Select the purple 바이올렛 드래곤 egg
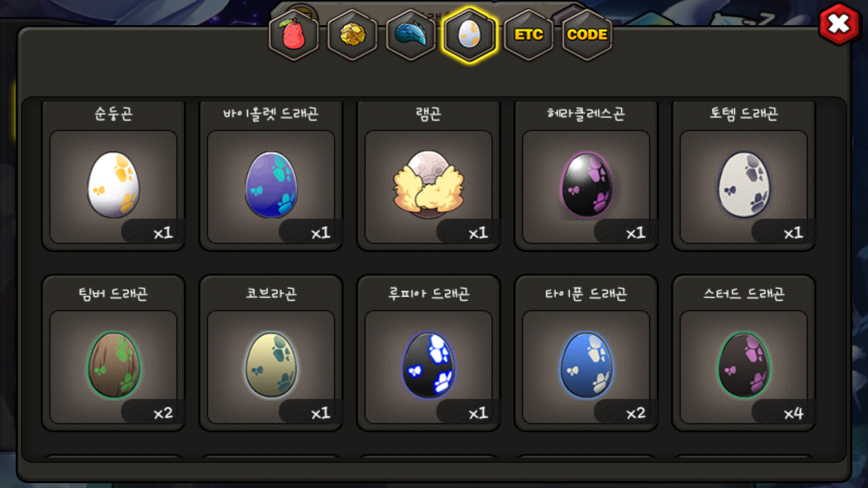 coord(271,185)
